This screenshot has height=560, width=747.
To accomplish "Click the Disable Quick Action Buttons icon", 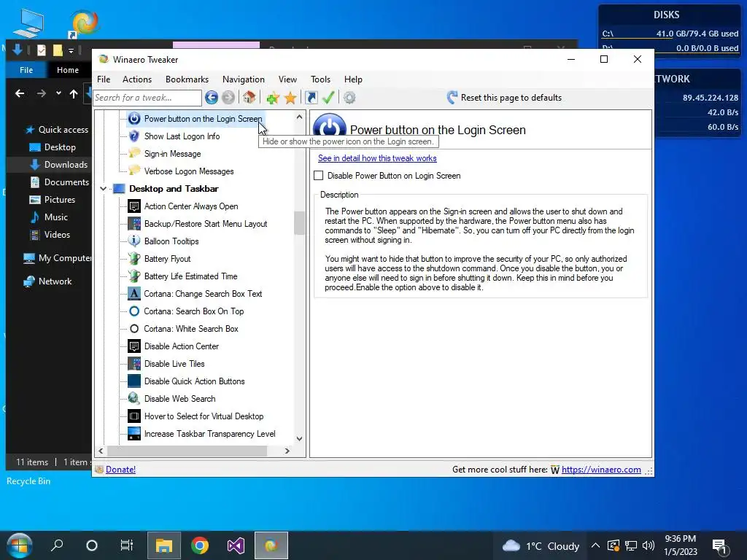I will (x=134, y=381).
